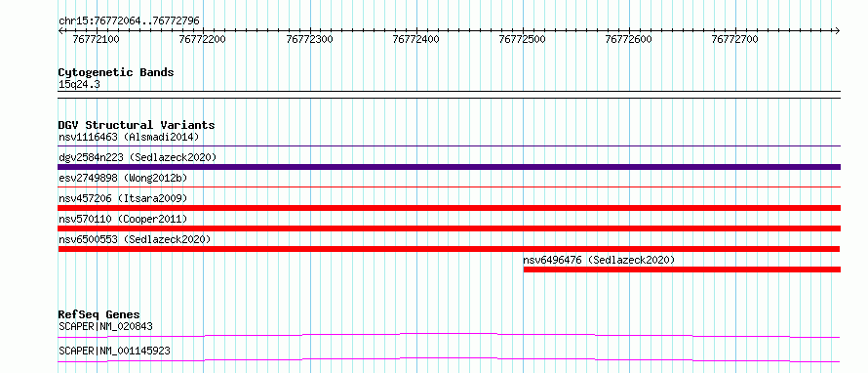The width and height of the screenshot is (868, 373).
Task: Click the 76772500 ruler coordinate
Action: [522, 39]
